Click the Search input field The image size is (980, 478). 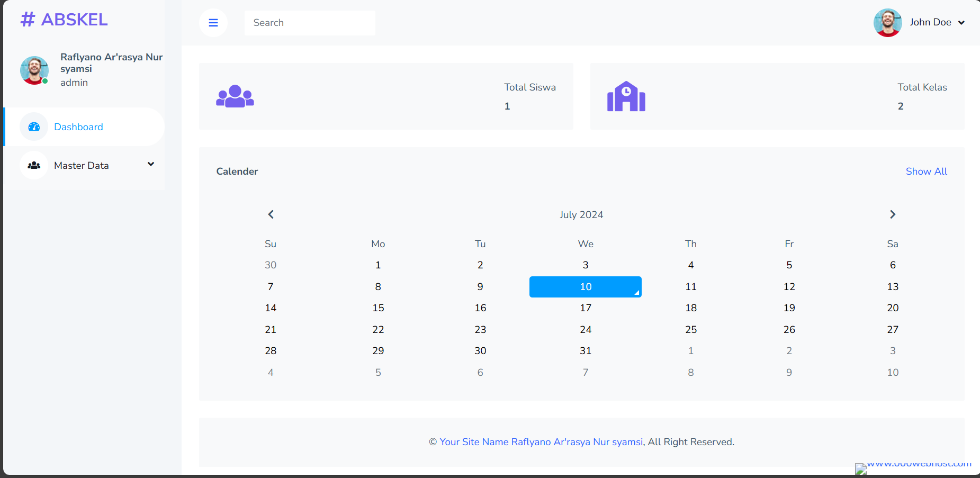(x=310, y=23)
